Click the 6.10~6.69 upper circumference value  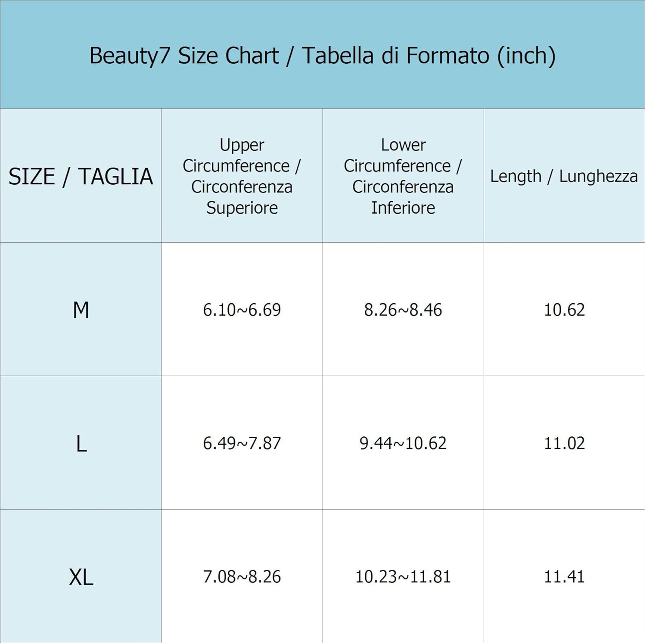(x=242, y=310)
